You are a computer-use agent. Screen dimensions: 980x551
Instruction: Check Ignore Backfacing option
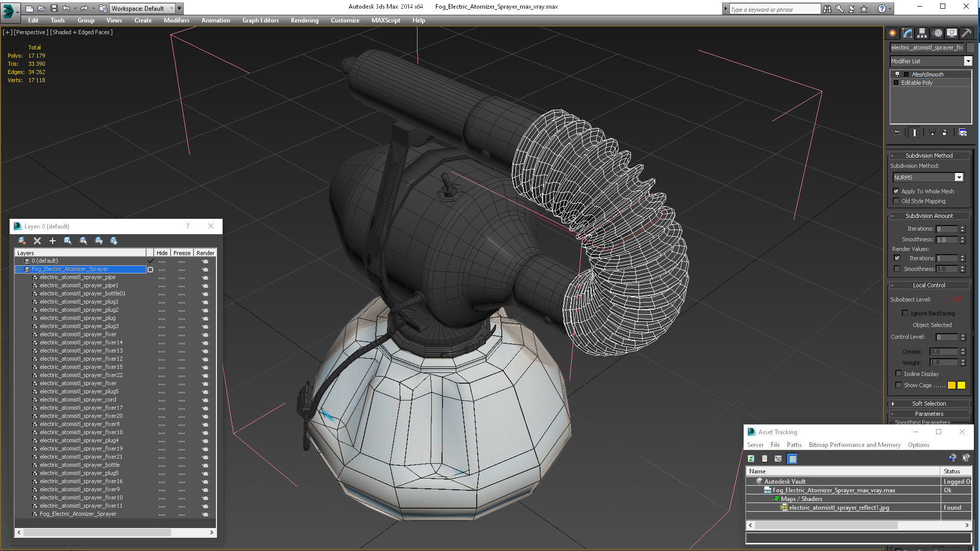tap(905, 313)
